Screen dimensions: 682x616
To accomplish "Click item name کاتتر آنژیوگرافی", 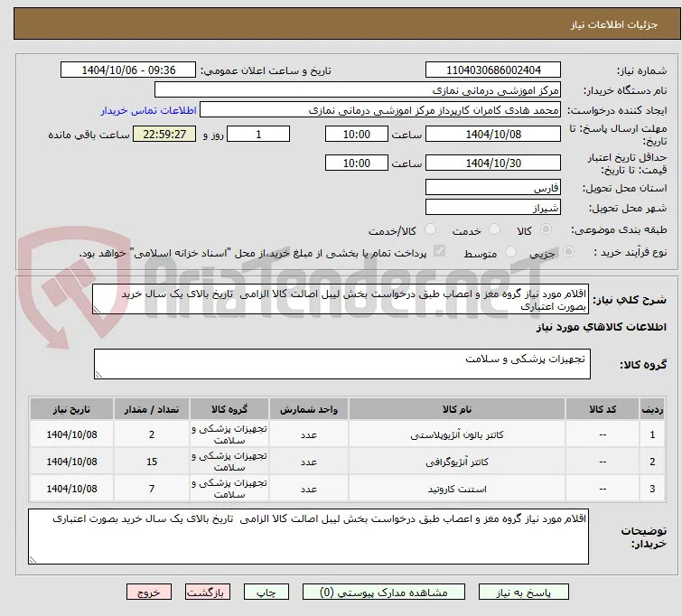I will click(x=457, y=462).
